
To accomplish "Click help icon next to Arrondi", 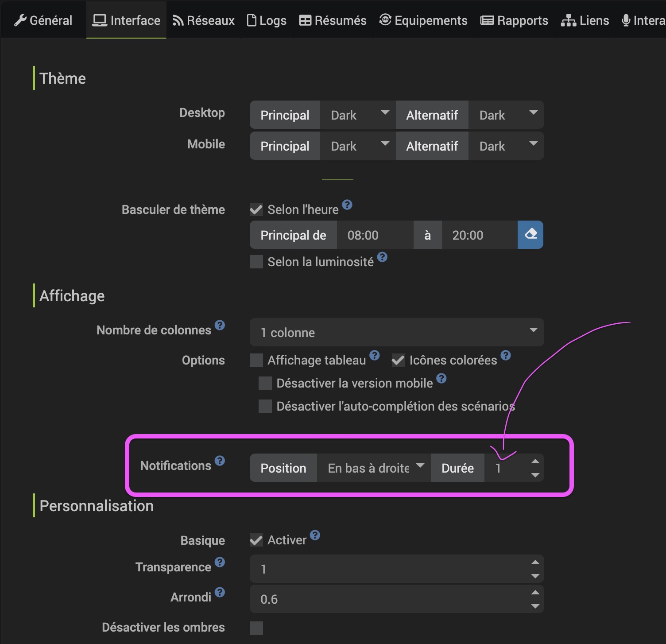I will pyautogui.click(x=220, y=592).
